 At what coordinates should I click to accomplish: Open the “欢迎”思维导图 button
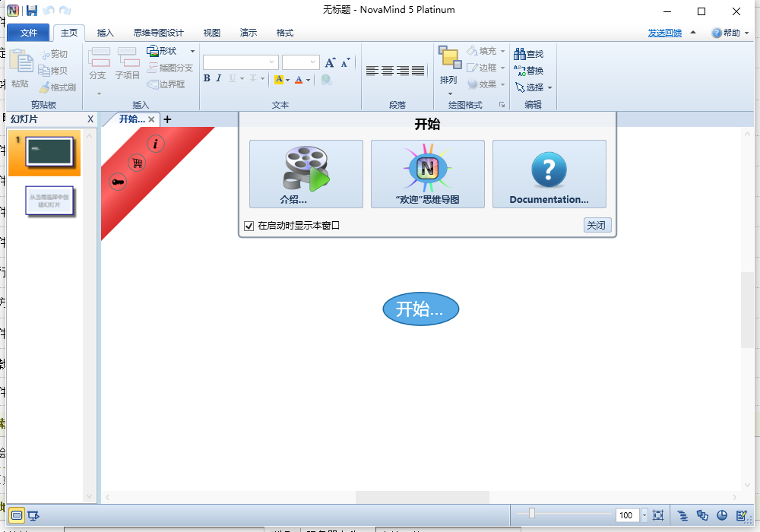[427, 174]
